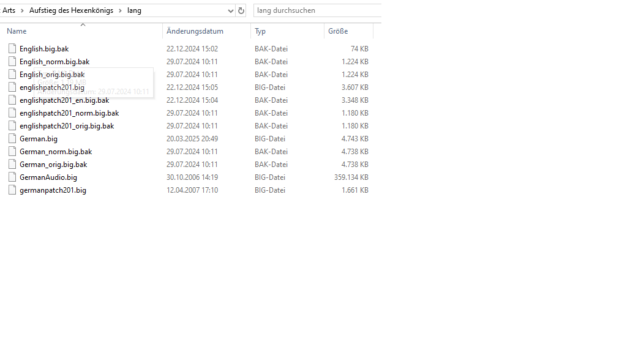Select the file germanpatch201.big
This screenshot has height=364, width=622.
point(53,190)
